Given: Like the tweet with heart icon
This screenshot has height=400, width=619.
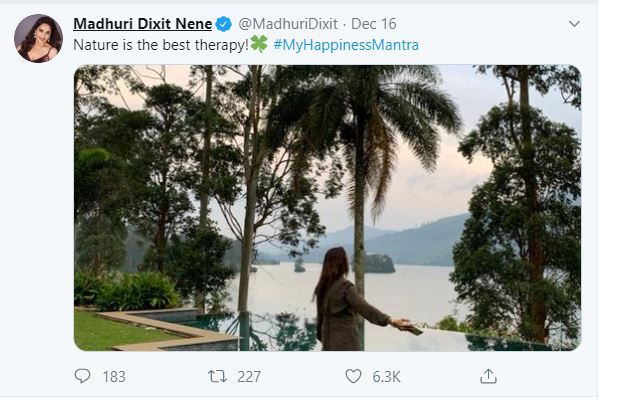Looking at the screenshot, I should [353, 376].
